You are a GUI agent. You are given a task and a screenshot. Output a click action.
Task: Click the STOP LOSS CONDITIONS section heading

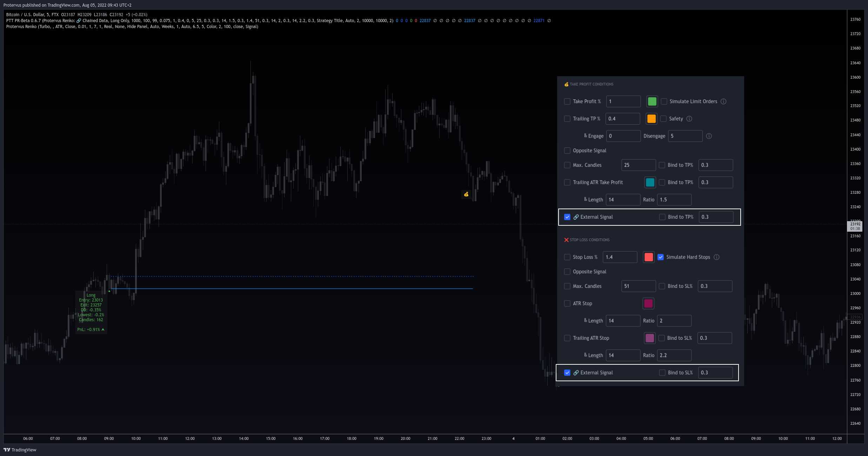[x=587, y=240]
